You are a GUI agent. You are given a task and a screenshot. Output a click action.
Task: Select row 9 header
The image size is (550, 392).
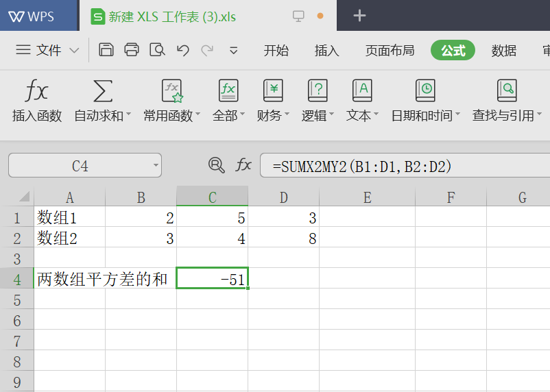(17, 382)
